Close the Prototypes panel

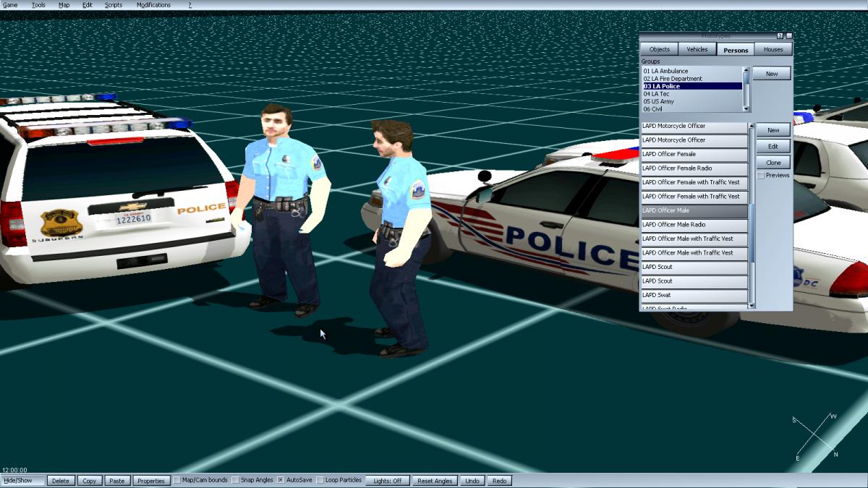[x=789, y=35]
